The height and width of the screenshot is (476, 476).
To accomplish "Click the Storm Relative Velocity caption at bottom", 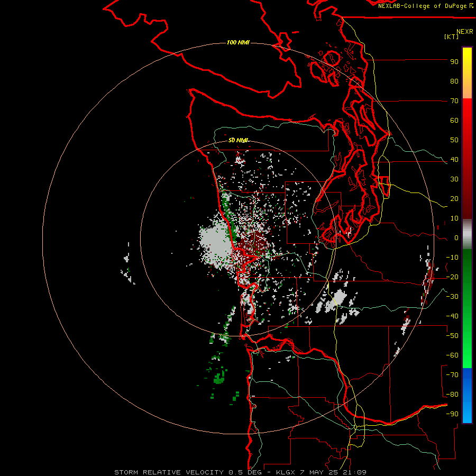I will tap(240, 472).
